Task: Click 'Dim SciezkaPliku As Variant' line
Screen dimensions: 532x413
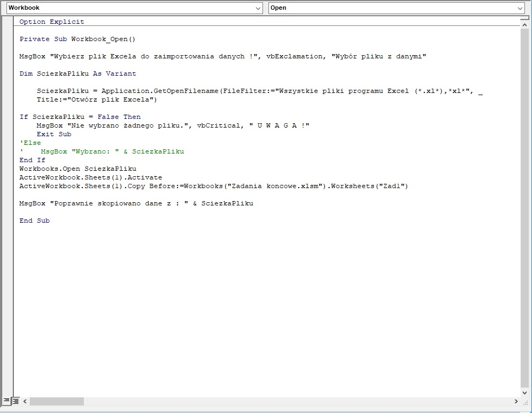Action: tap(78, 74)
